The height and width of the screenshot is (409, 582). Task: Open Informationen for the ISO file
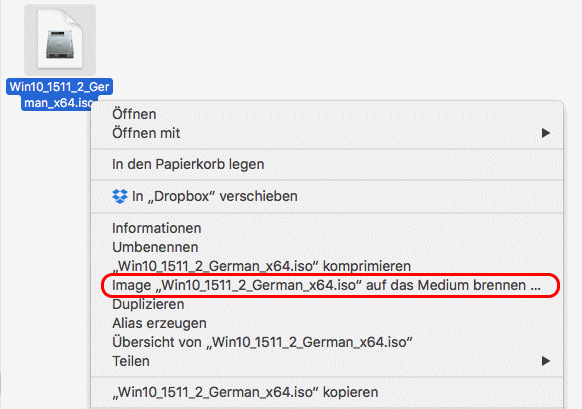(x=327, y=228)
